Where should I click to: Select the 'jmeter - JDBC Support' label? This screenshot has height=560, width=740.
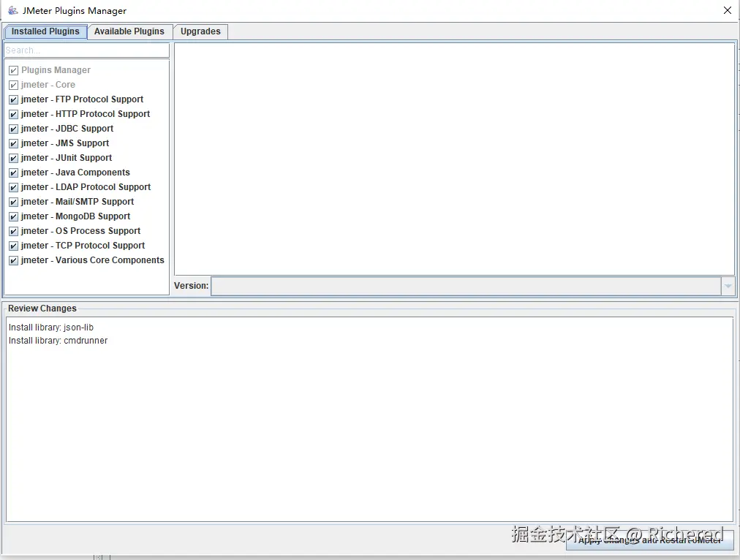point(67,129)
